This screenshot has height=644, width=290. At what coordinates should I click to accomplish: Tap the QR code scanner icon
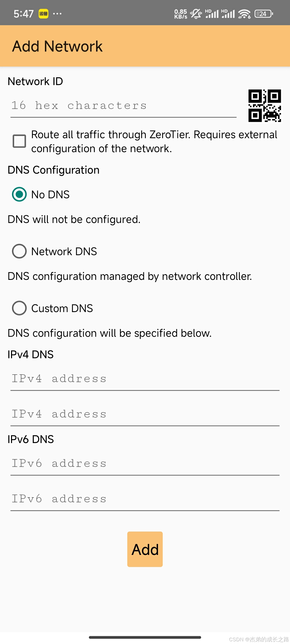pos(264,106)
